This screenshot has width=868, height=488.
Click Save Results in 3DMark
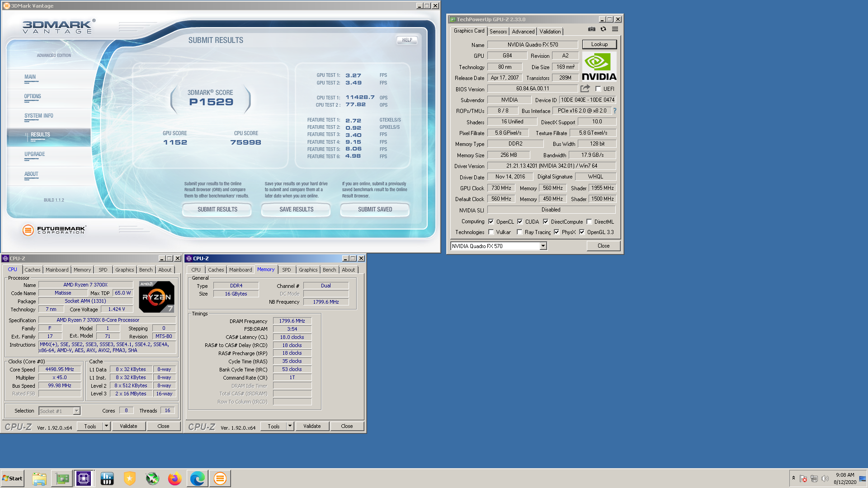(296, 210)
